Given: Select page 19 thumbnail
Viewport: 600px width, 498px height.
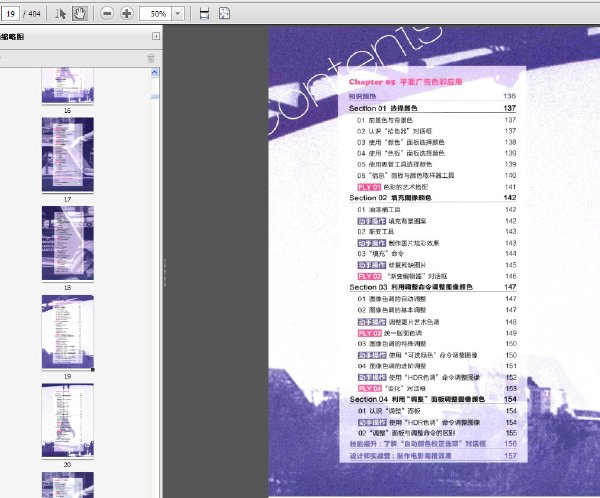Looking at the screenshot, I should 68,332.
